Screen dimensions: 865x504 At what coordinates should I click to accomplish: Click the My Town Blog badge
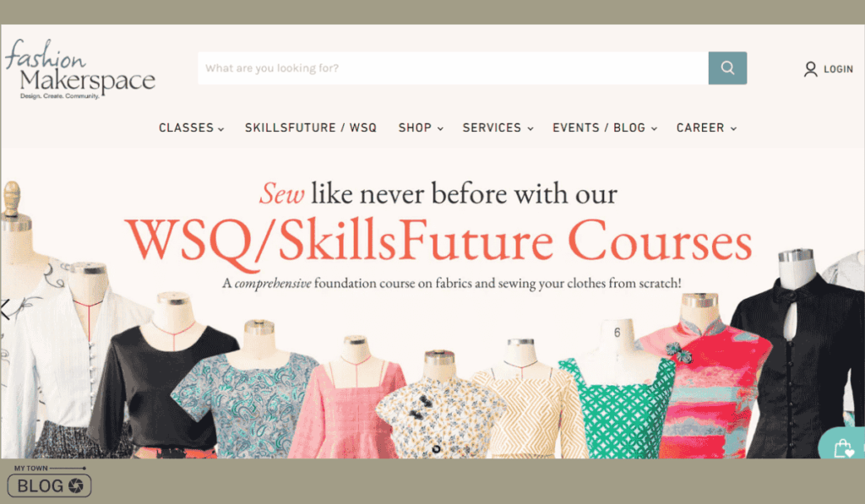tap(50, 481)
